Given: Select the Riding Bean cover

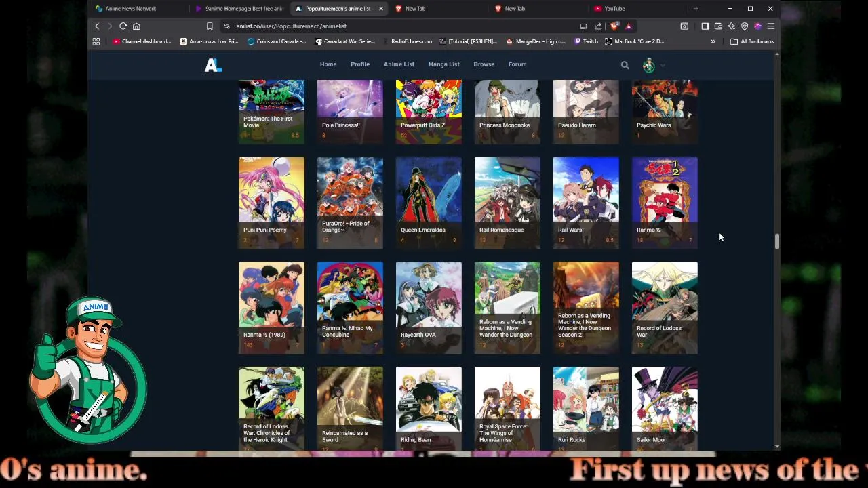Looking at the screenshot, I should tap(429, 409).
